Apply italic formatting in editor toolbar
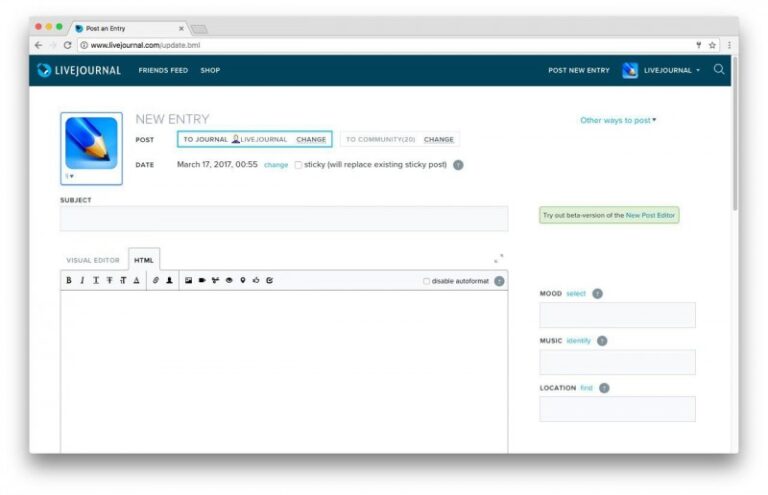Image resolution: width=768 pixels, height=495 pixels. click(x=82, y=281)
